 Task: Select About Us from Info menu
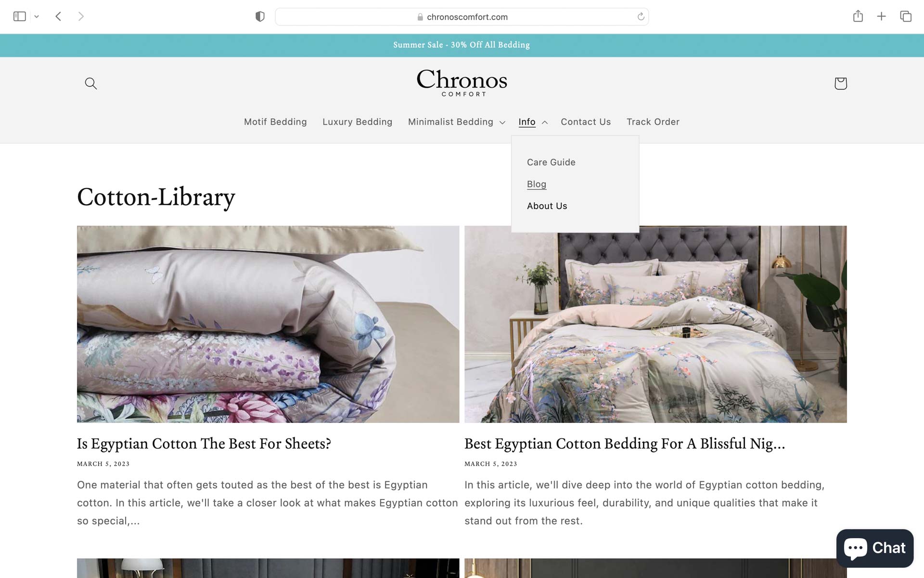click(x=547, y=206)
